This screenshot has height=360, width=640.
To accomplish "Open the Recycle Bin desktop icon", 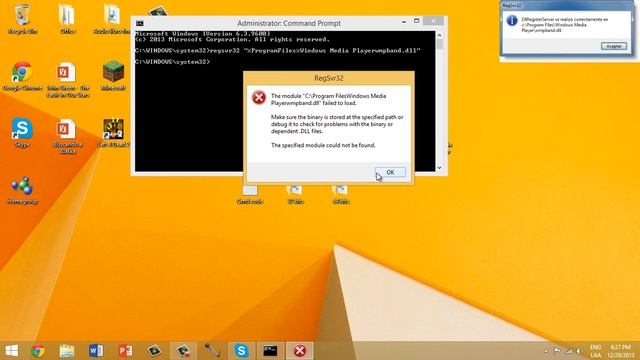I will coord(22,18).
